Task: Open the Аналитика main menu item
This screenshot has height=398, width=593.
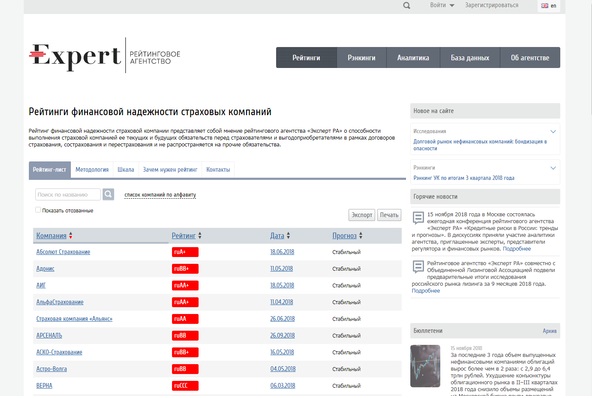Action: (x=413, y=58)
